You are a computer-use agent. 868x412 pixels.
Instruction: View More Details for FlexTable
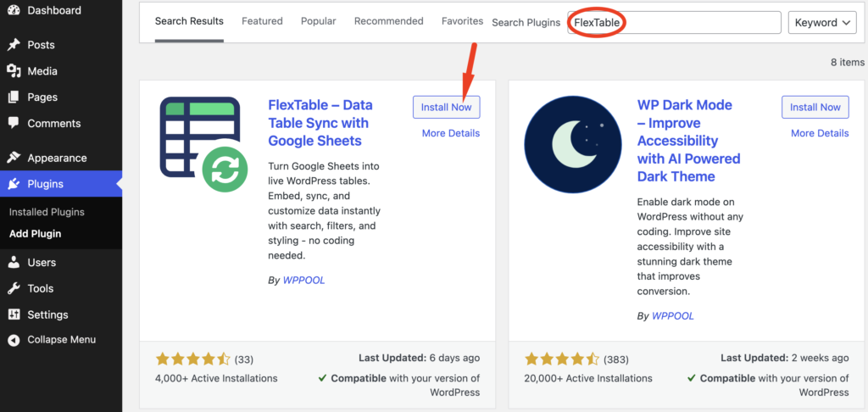[x=451, y=133]
